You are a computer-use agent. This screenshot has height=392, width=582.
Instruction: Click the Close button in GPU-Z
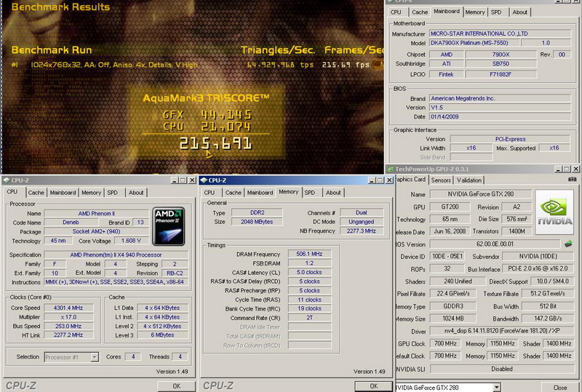(560, 387)
